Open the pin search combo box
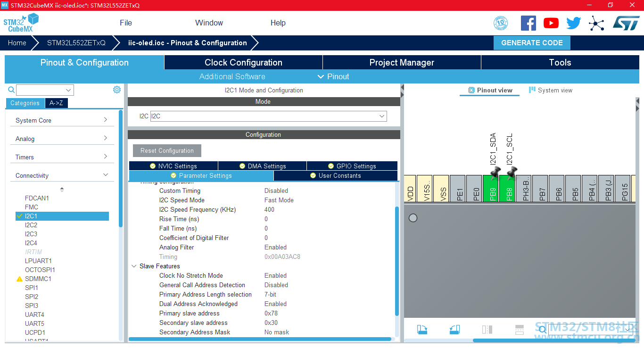This screenshot has height=348, width=644. [591, 330]
